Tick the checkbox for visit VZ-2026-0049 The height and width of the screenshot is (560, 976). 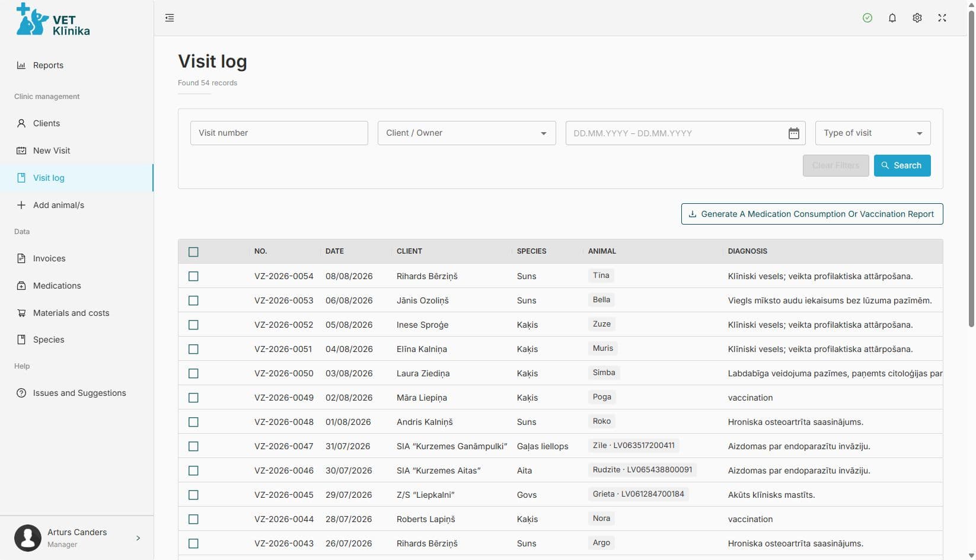click(193, 398)
